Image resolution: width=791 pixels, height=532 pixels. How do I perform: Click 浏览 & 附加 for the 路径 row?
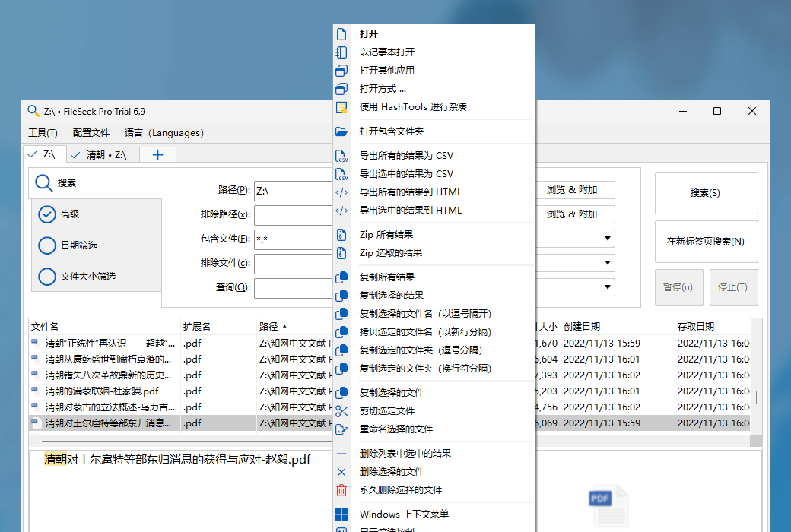(x=573, y=190)
